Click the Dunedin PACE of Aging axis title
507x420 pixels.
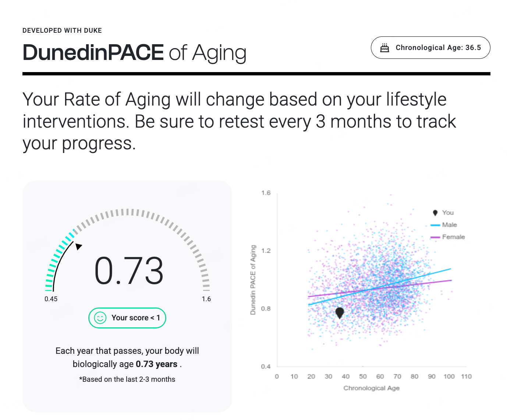253,280
